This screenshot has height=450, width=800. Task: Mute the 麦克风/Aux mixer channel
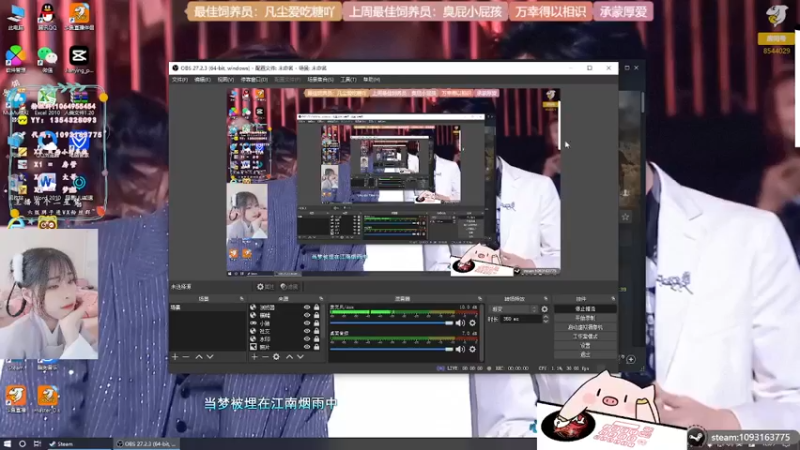pos(460,323)
